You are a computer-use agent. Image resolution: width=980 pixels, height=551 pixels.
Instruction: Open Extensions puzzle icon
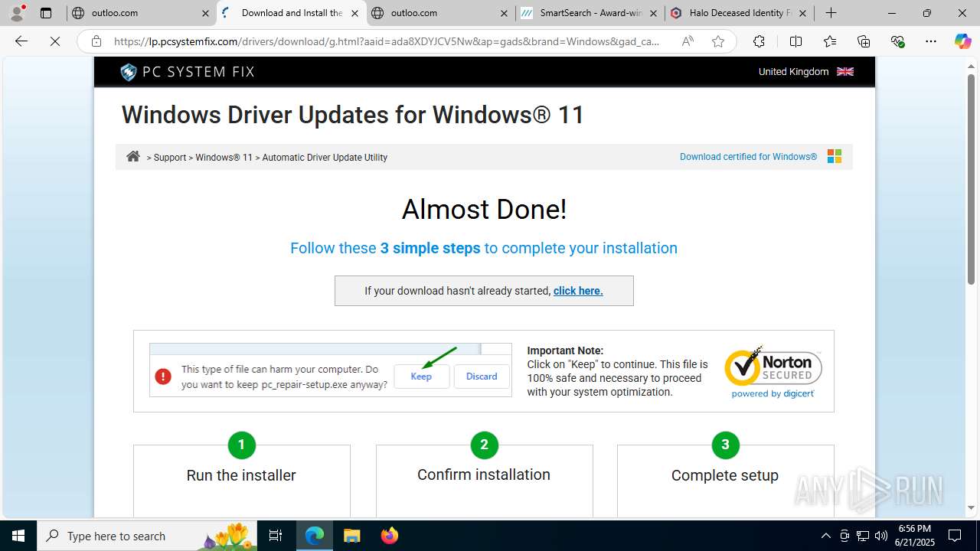point(759,41)
